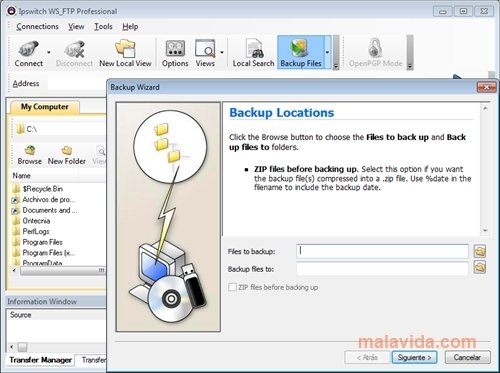The image size is (500, 373).
Task: Open the Options toolbar icon
Action: [x=175, y=53]
